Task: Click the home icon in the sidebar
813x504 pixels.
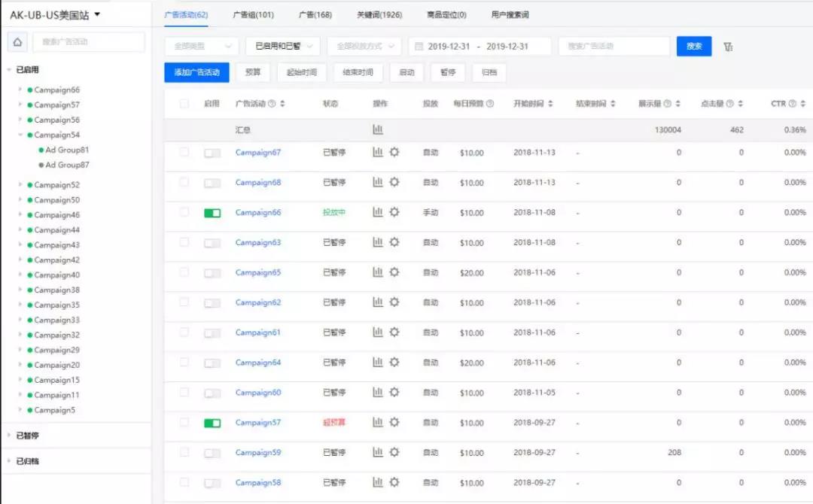Action: pyautogui.click(x=17, y=42)
